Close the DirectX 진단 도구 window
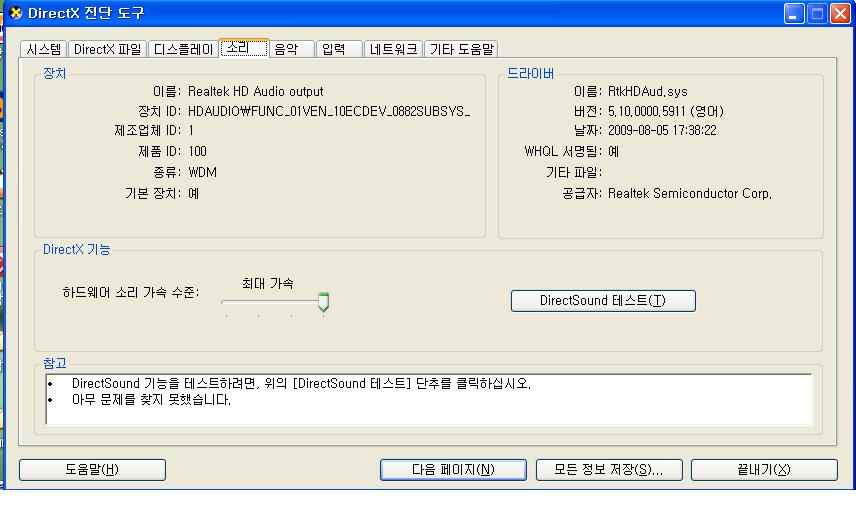Image resolution: width=856 pixels, height=525 pixels. pyautogui.click(x=840, y=14)
